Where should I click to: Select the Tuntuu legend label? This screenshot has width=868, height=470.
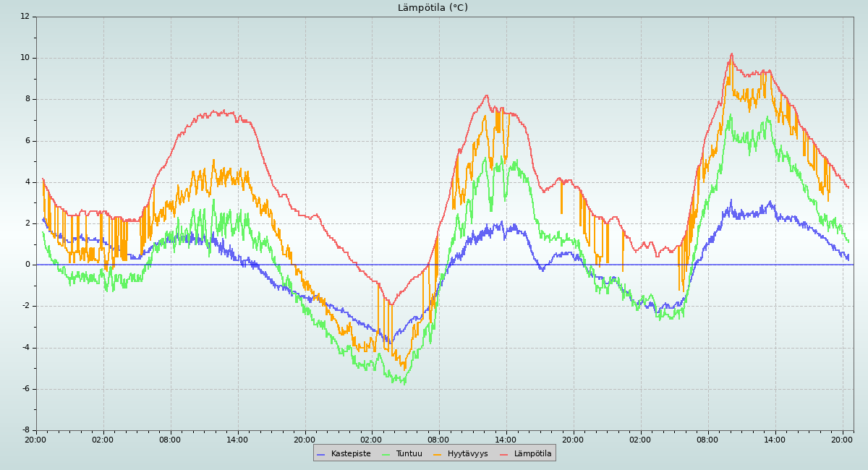tap(409, 453)
